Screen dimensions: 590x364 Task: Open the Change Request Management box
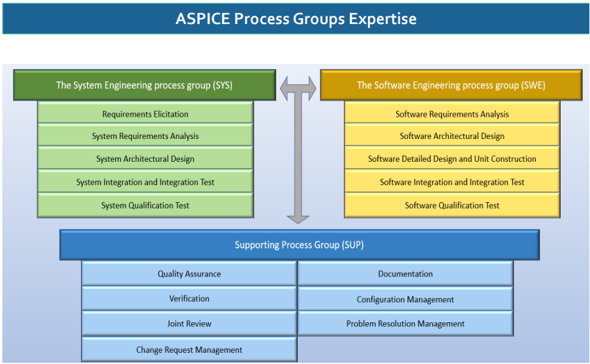[189, 350]
